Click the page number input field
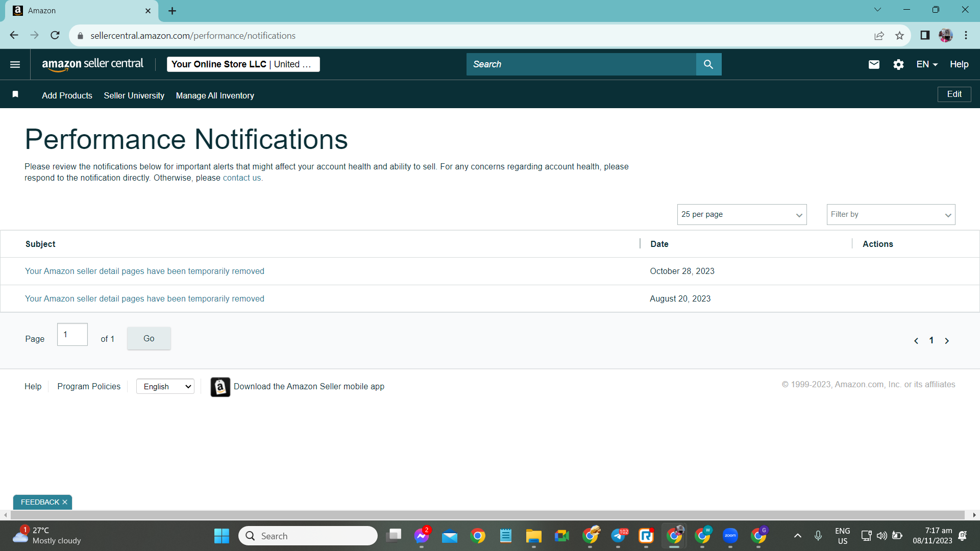This screenshot has height=551, width=980. [72, 335]
